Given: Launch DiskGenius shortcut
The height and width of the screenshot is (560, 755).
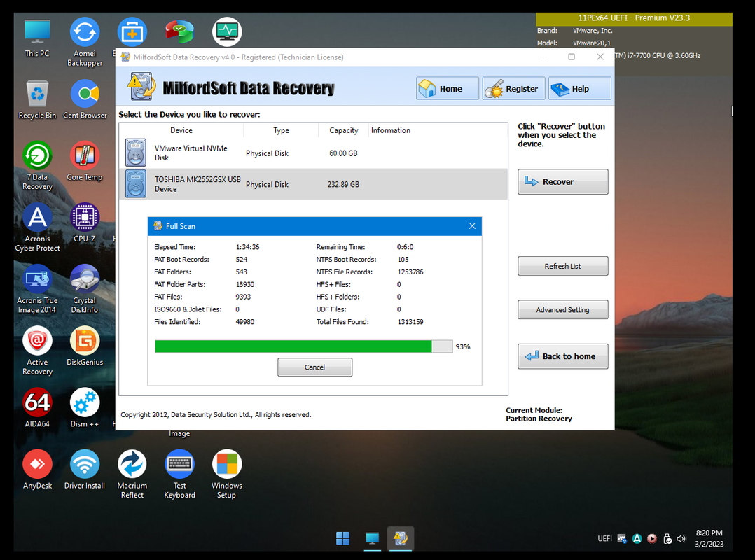Looking at the screenshot, I should [x=85, y=346].
